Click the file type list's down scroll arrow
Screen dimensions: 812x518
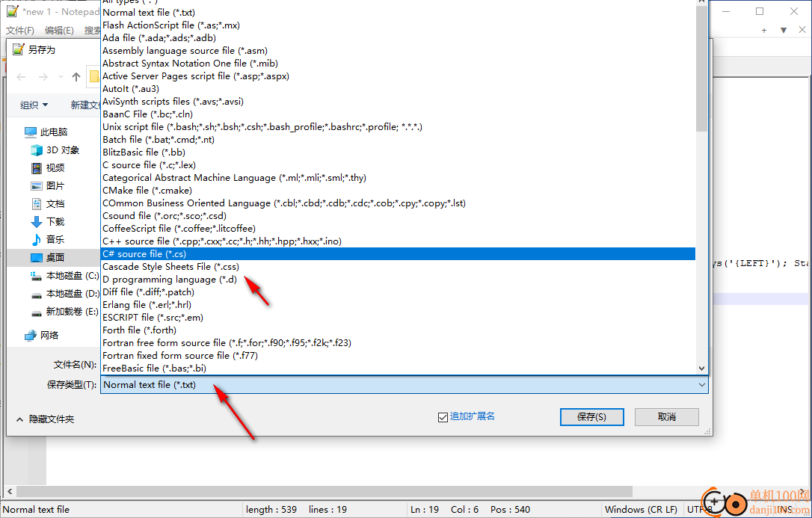701,369
